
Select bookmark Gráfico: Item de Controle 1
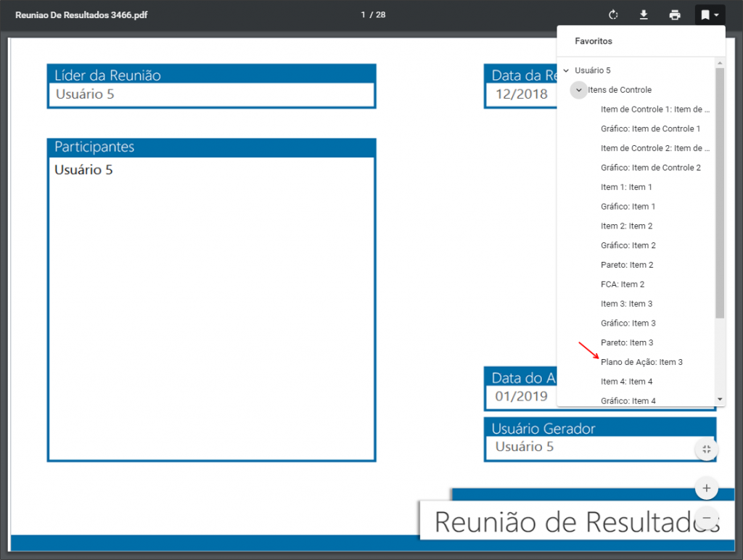pos(650,128)
